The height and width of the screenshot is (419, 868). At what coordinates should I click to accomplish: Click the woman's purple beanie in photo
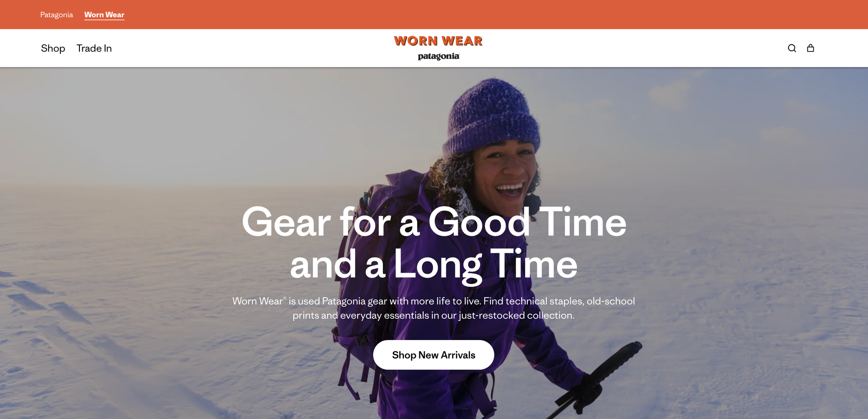coord(493,117)
